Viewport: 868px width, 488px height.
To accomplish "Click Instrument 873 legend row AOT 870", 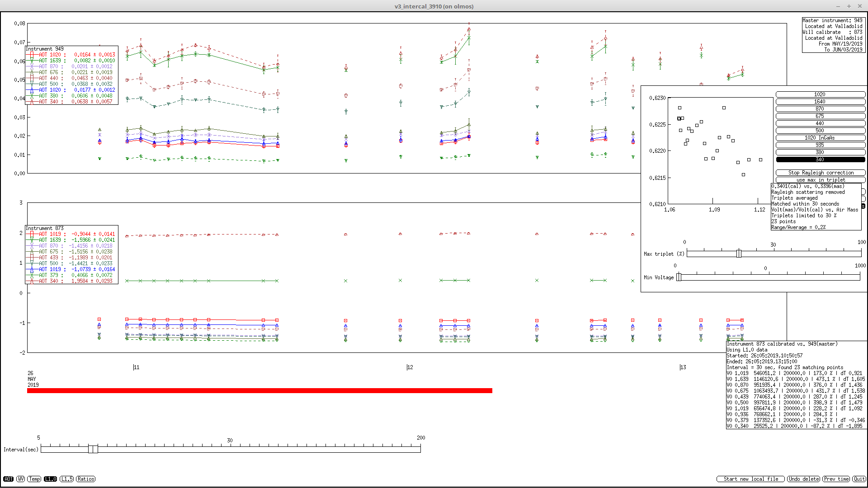I will 71,246.
